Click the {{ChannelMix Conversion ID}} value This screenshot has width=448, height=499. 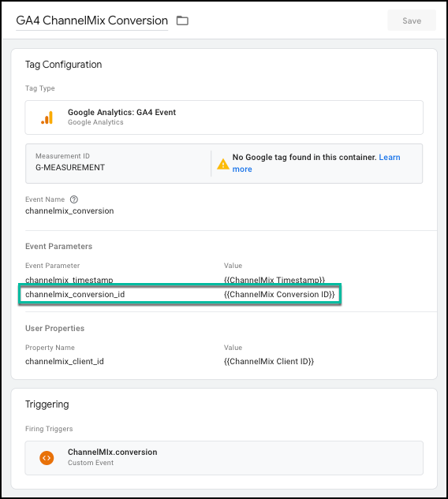click(279, 294)
